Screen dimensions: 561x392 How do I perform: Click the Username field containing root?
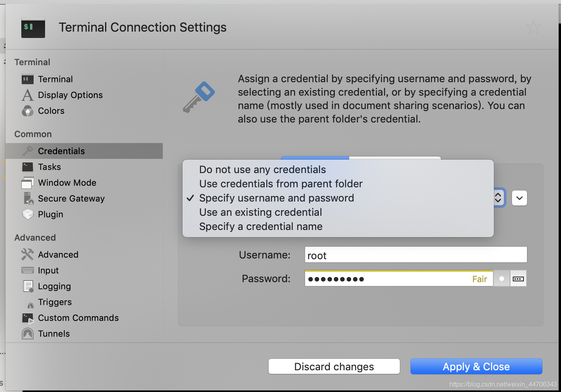tap(416, 255)
